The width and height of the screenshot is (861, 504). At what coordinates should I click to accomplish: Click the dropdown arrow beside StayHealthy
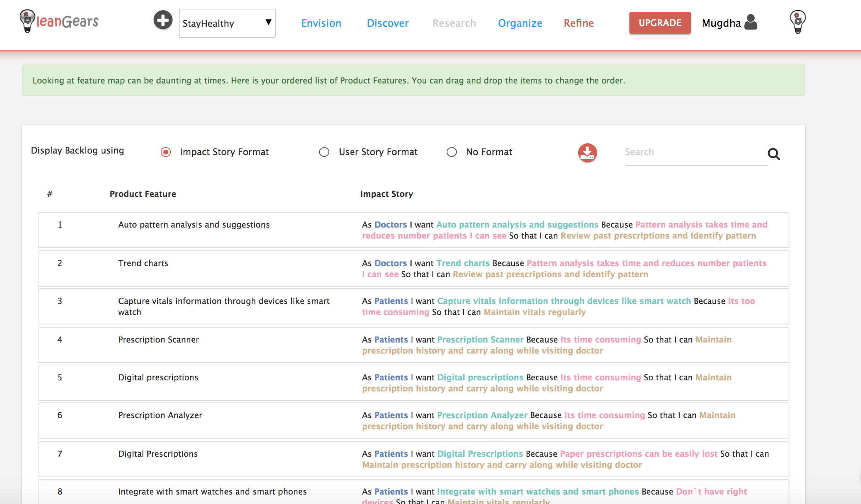[268, 22]
